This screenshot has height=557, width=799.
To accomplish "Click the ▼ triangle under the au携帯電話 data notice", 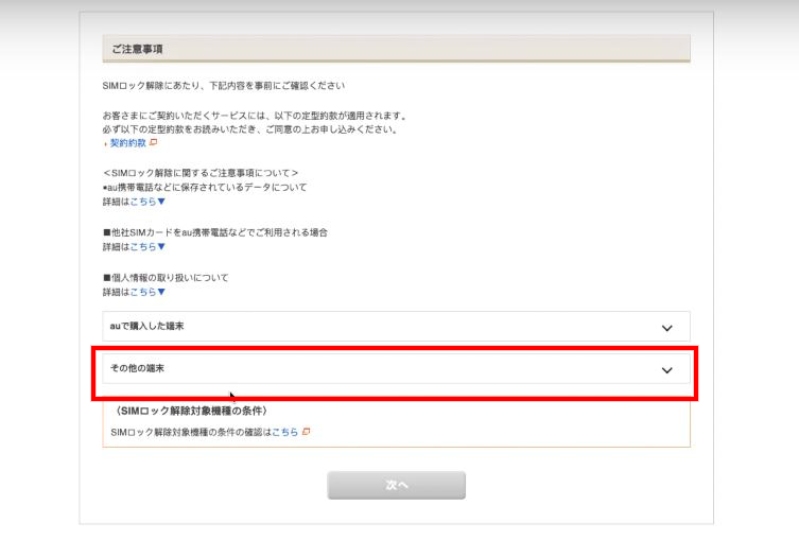I will (161, 202).
